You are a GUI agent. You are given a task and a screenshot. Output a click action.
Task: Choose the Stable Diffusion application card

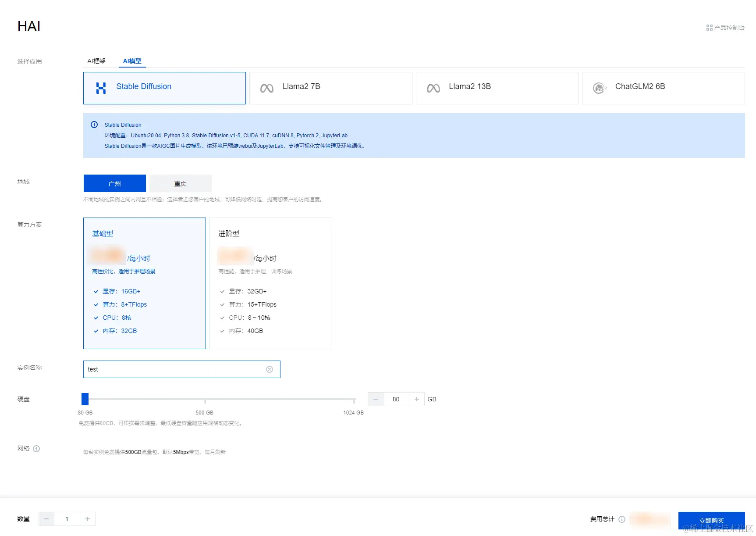point(164,88)
